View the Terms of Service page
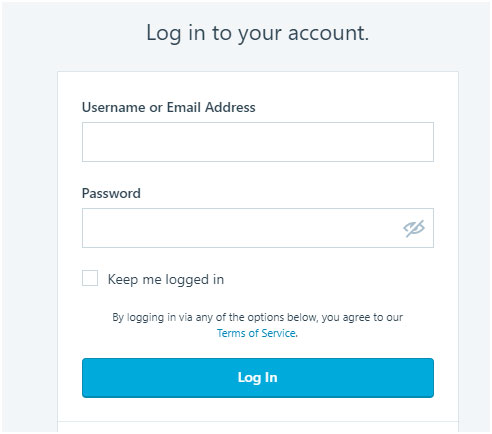The image size is (492, 434). point(256,333)
